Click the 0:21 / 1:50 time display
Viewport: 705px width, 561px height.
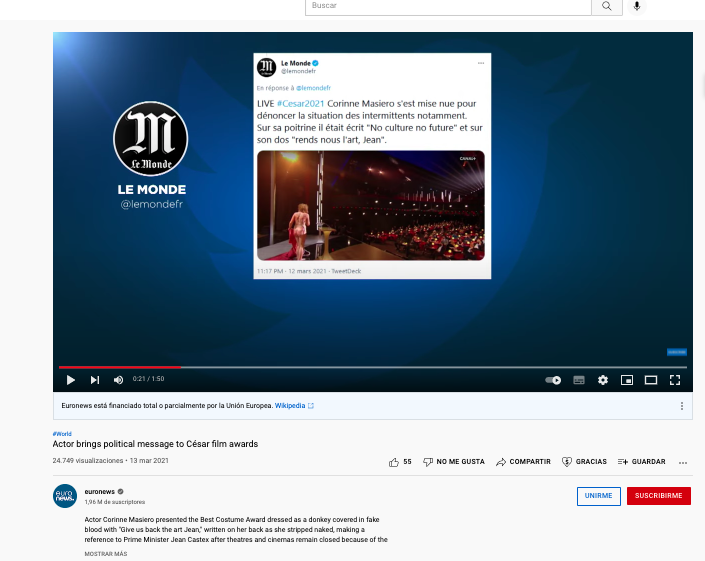pyautogui.click(x=148, y=379)
